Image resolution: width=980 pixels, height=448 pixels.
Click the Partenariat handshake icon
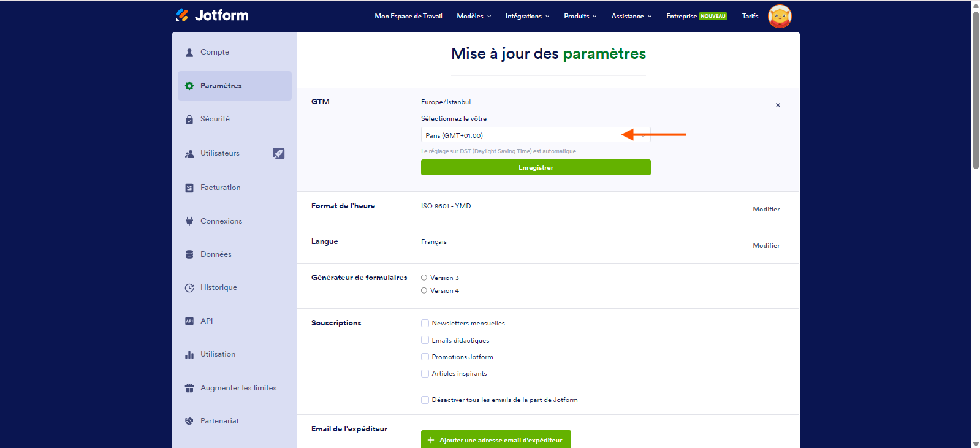click(189, 421)
